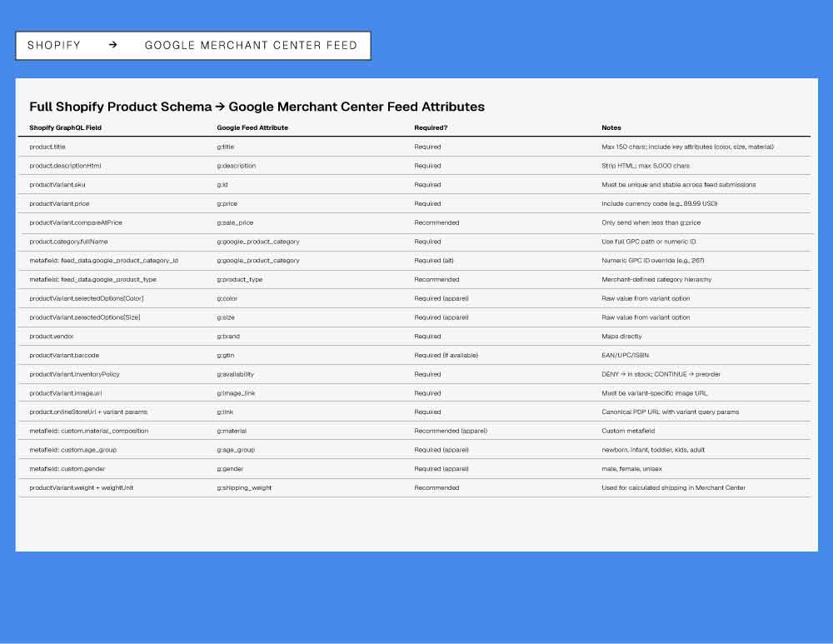The width and height of the screenshot is (833, 644).
Task: Click the Google Feed Attribute column header
Action: point(252,128)
